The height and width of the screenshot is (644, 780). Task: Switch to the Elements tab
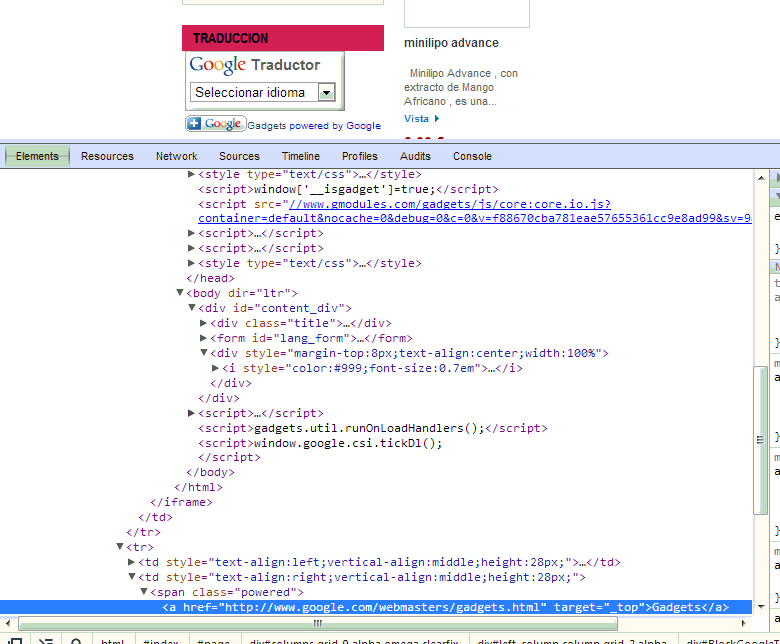point(37,156)
